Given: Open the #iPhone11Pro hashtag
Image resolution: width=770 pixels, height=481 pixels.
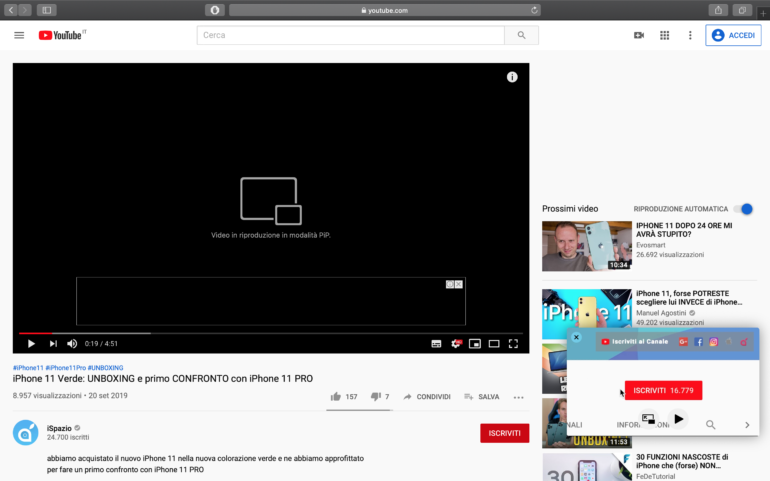Looking at the screenshot, I should click(x=66, y=368).
